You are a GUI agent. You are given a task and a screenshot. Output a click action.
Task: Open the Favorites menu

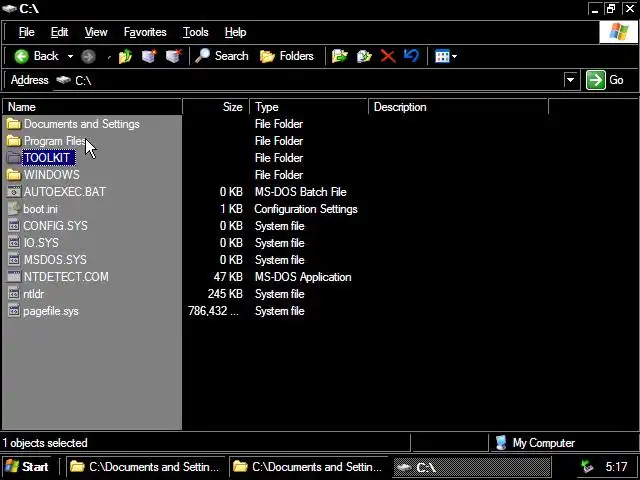[145, 32]
